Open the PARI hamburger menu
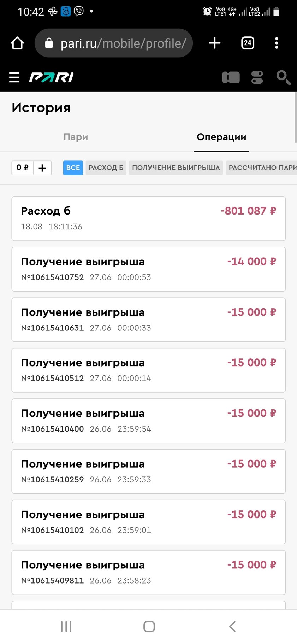This screenshot has width=297, height=644. (x=14, y=77)
